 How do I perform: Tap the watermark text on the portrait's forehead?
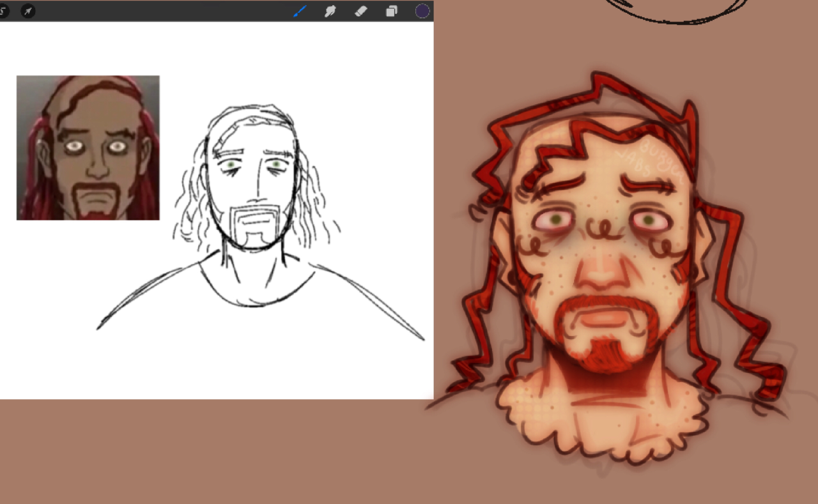(x=645, y=160)
